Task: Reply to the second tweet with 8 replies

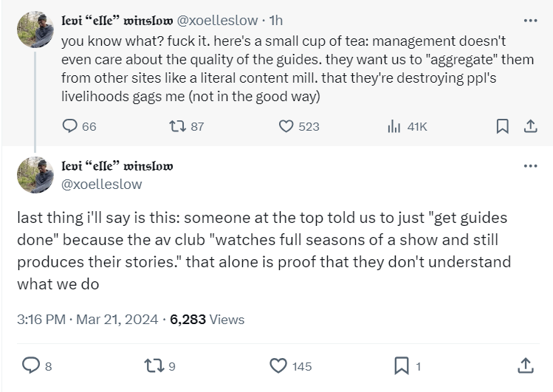Action: (x=32, y=365)
